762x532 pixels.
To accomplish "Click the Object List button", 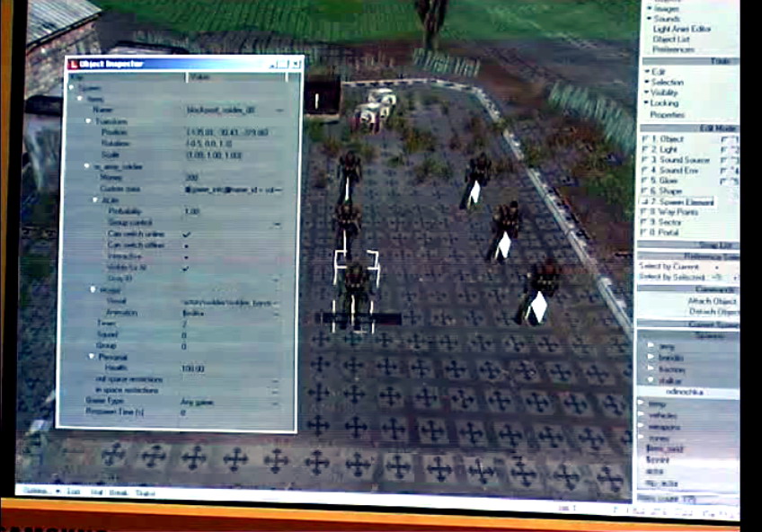I will (670, 40).
